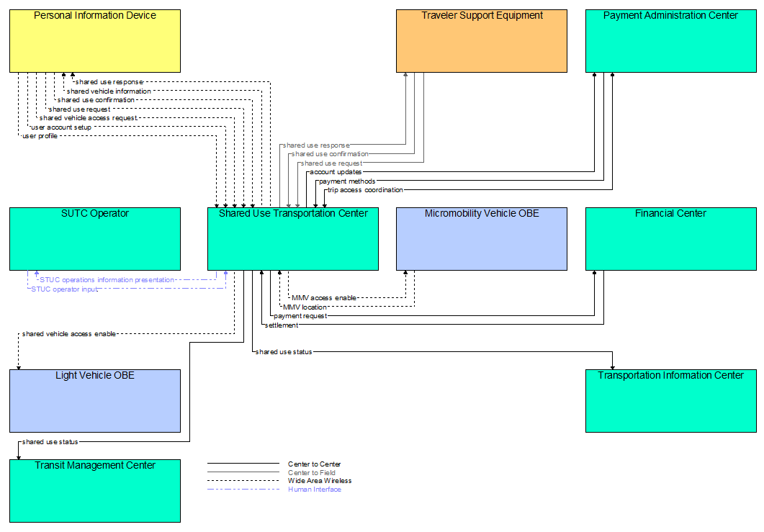Image resolution: width=764 pixels, height=532 pixels.
Task: Open the Financial Center node
Action: click(x=670, y=239)
